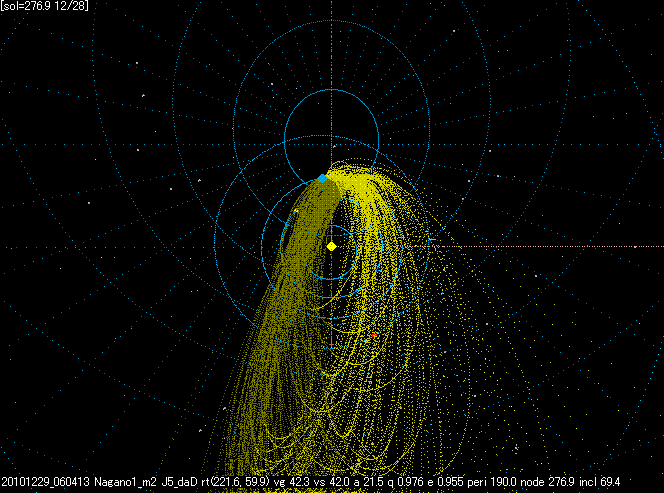This screenshot has height=493, width=664.
Task: Click the yellow Sun diamond marker
Action: tap(332, 246)
